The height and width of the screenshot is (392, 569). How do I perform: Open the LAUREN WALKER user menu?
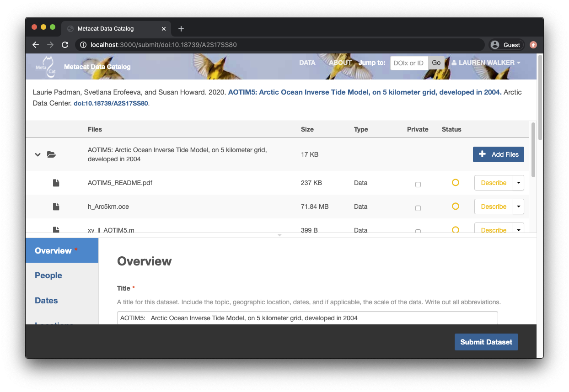[x=486, y=63]
